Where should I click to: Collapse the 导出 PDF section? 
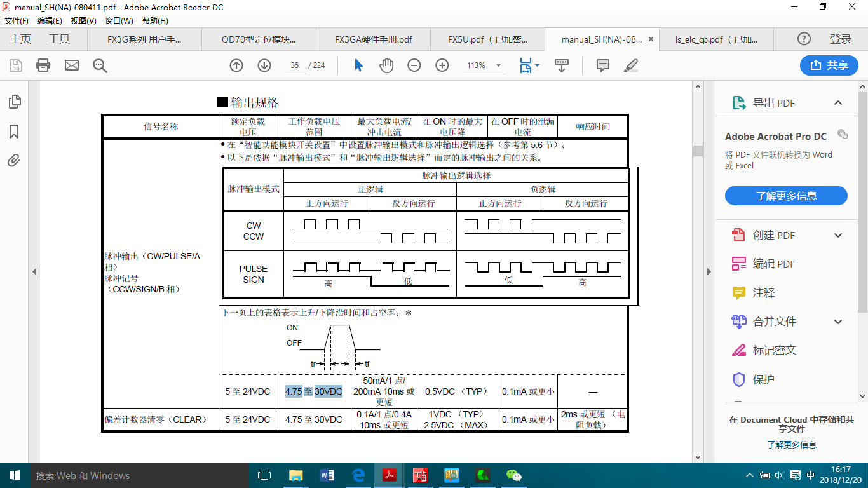(x=838, y=103)
